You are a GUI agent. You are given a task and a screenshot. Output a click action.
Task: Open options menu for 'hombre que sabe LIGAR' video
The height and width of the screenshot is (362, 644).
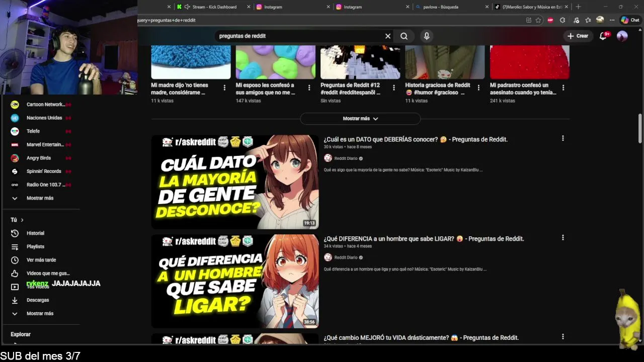[563, 237]
